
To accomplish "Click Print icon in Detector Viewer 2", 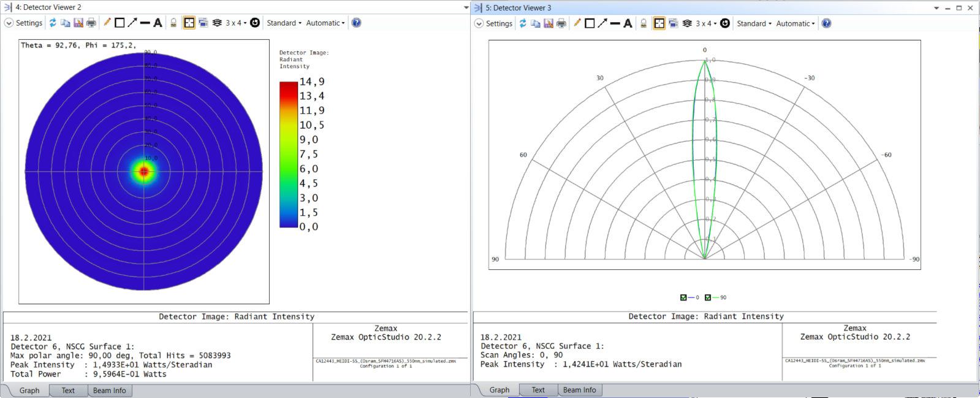I will pyautogui.click(x=91, y=23).
